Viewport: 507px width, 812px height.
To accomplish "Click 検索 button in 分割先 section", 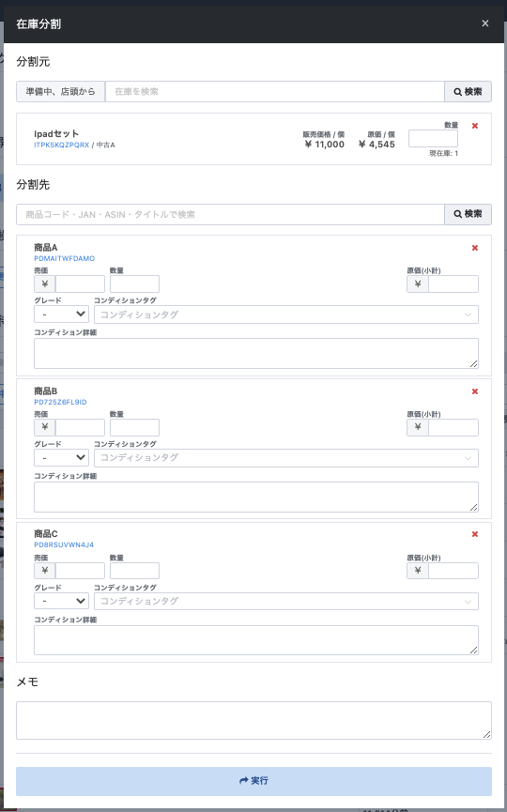I will pyautogui.click(x=469, y=214).
